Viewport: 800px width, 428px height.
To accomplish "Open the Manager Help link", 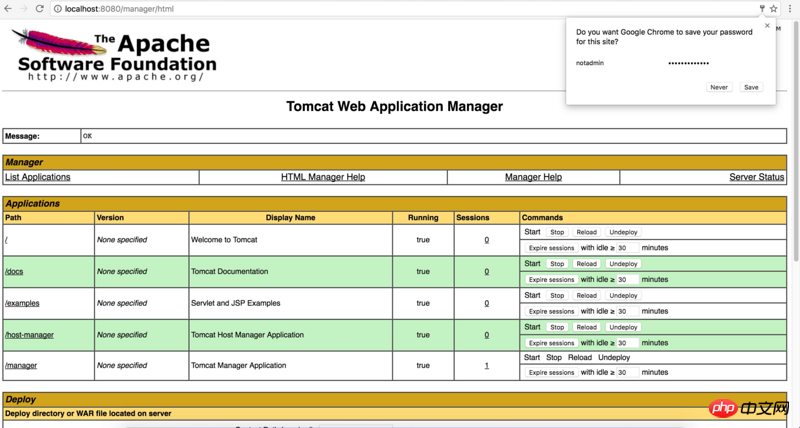I will coord(533,177).
